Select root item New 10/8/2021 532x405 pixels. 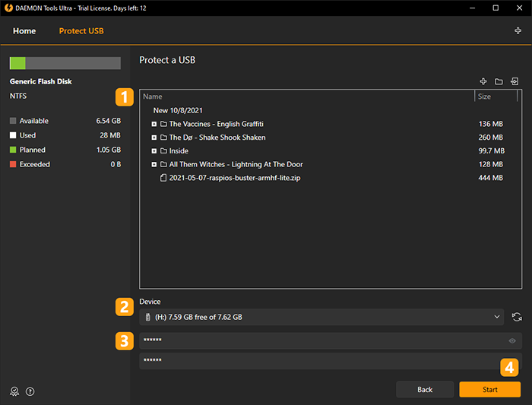click(x=178, y=111)
